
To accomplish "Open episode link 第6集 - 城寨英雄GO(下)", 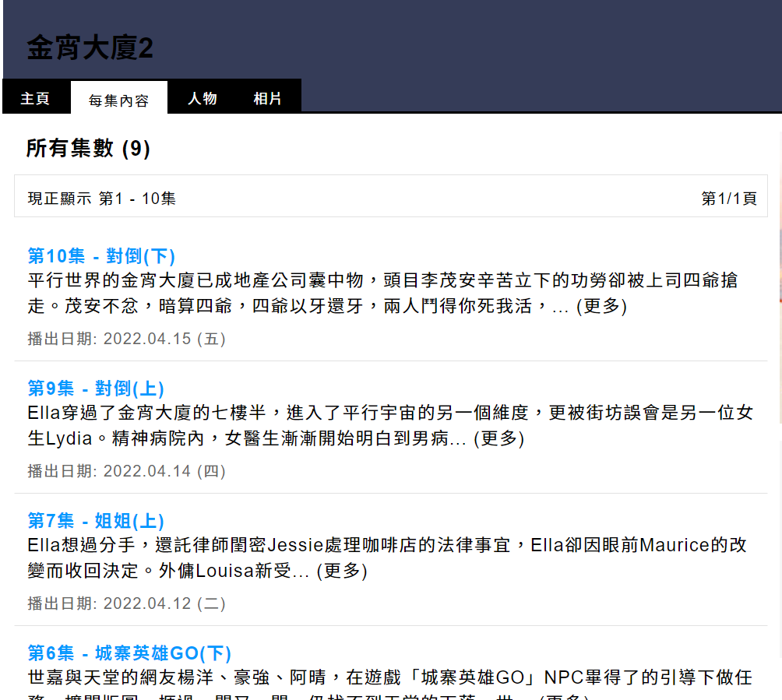I will (129, 653).
